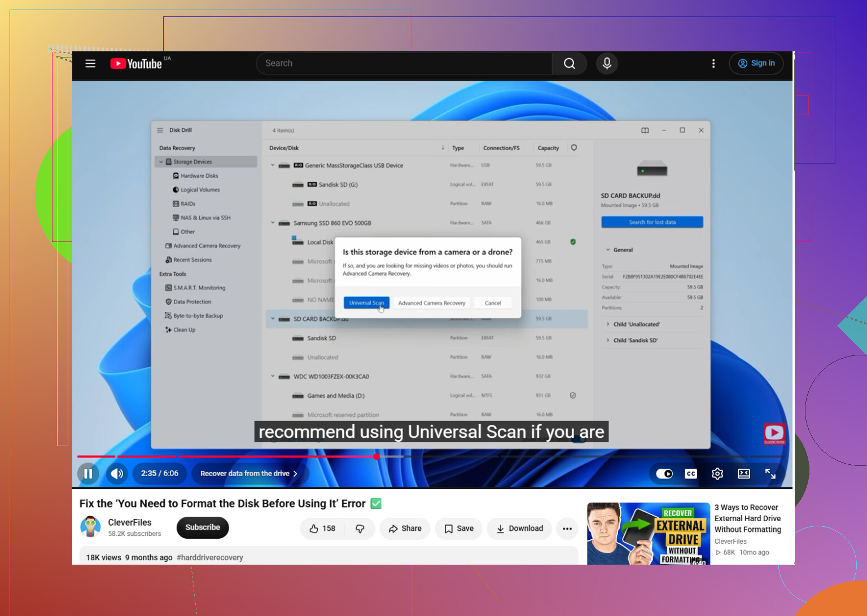Click the red progress scrubber handle
This screenshot has height=616, width=867.
(x=376, y=456)
